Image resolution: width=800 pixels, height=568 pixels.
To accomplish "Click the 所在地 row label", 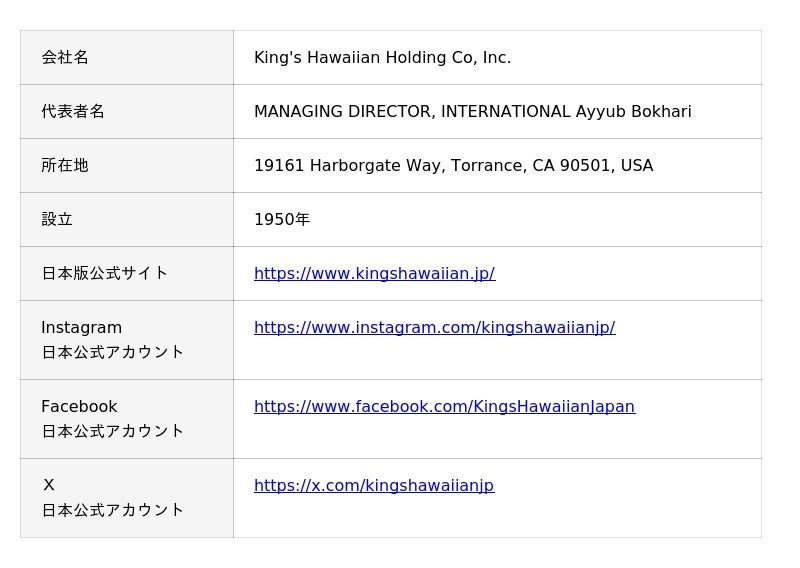I will tap(65, 166).
